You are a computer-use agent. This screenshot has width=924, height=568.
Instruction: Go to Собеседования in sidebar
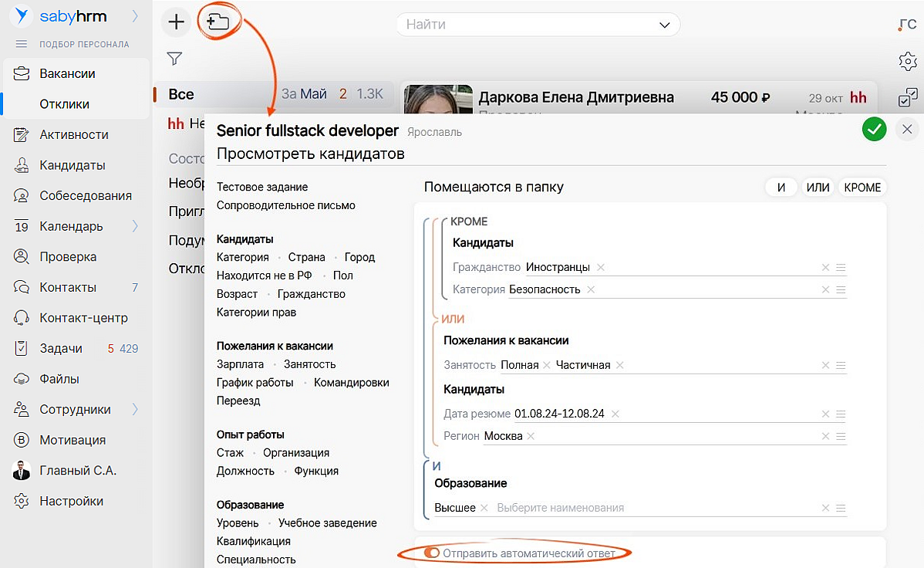[x=85, y=195]
